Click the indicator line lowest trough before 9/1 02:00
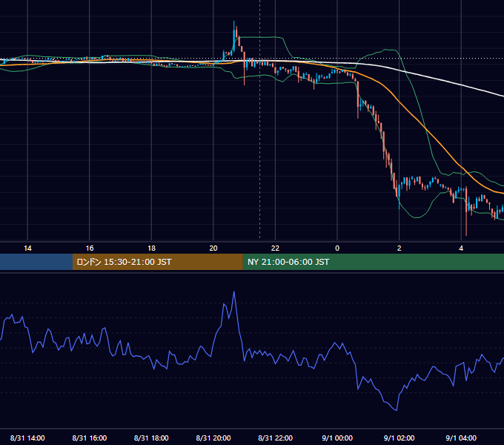504x445 pixels. click(396, 410)
